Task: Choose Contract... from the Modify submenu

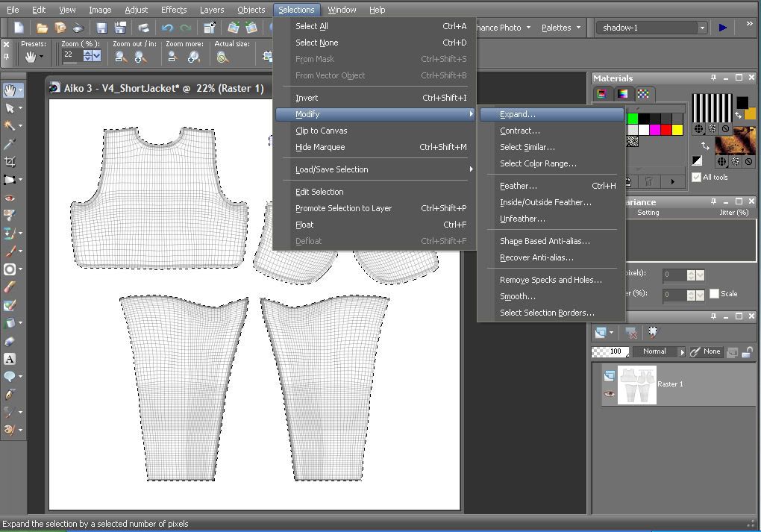Action: 519,131
